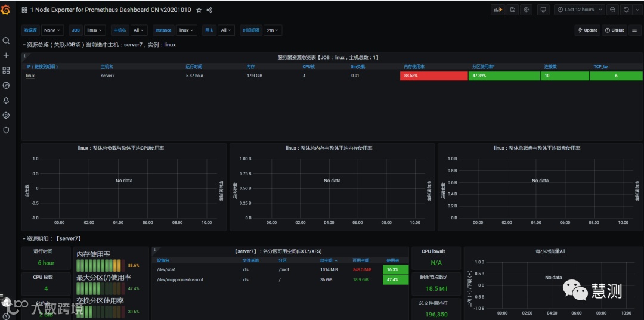Open the Explore compass icon
644x320 pixels.
point(6,85)
